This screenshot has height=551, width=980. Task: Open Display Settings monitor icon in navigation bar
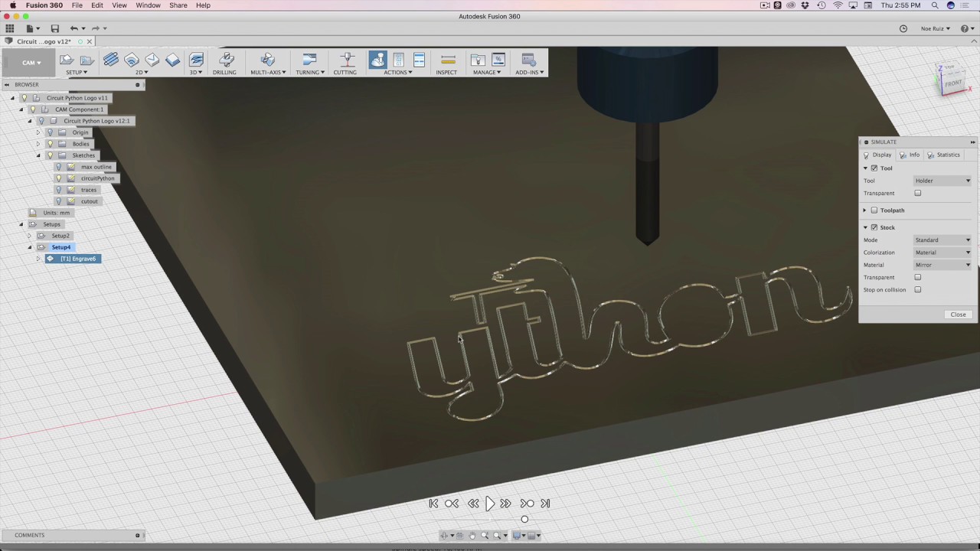(x=518, y=536)
